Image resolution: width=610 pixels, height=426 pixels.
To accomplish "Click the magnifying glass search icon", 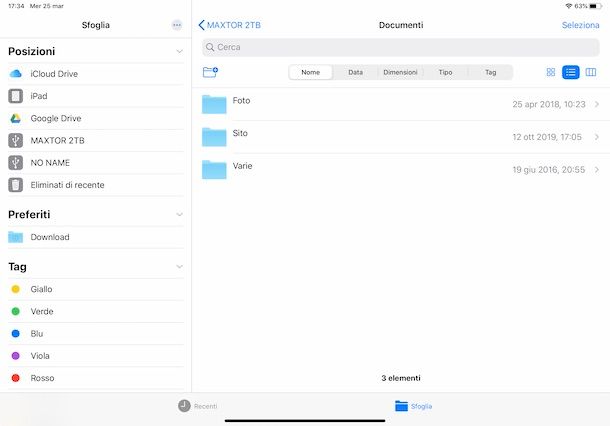I will point(210,47).
